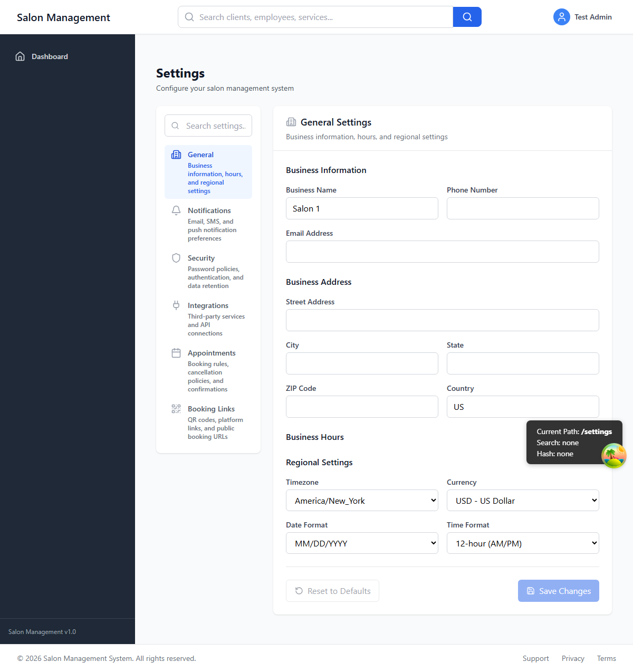Viewport: 633px width, 672px height.
Task: Click the Reset to Defaults button
Action: click(x=332, y=591)
